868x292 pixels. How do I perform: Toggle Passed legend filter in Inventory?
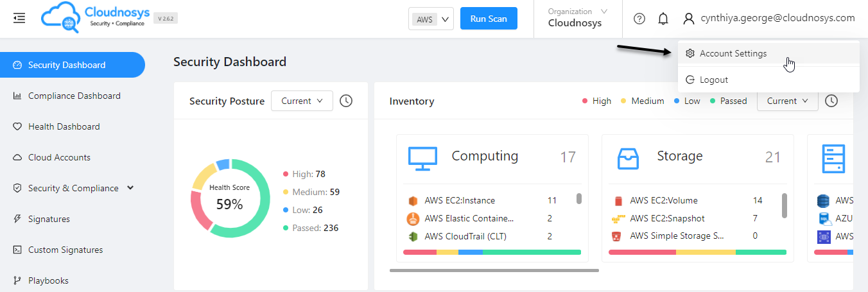click(728, 101)
